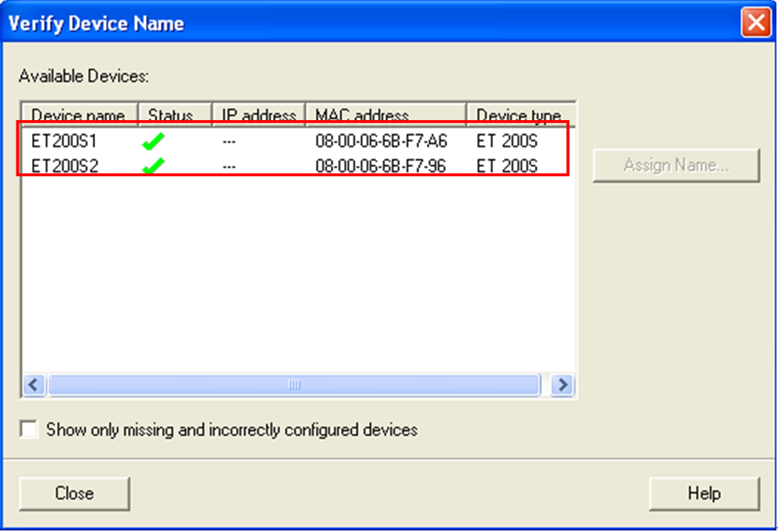The image size is (778, 532).
Task: Click the IP address cell of ET200S2
Action: pos(229,167)
